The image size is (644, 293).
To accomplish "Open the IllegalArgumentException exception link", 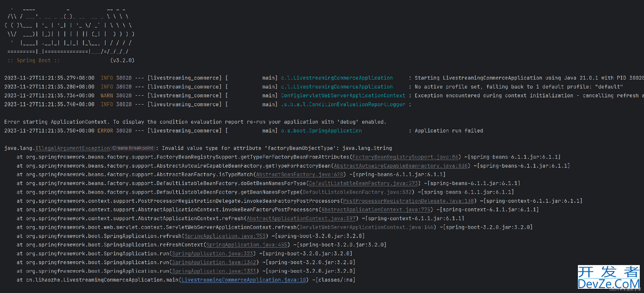I will point(72,148).
